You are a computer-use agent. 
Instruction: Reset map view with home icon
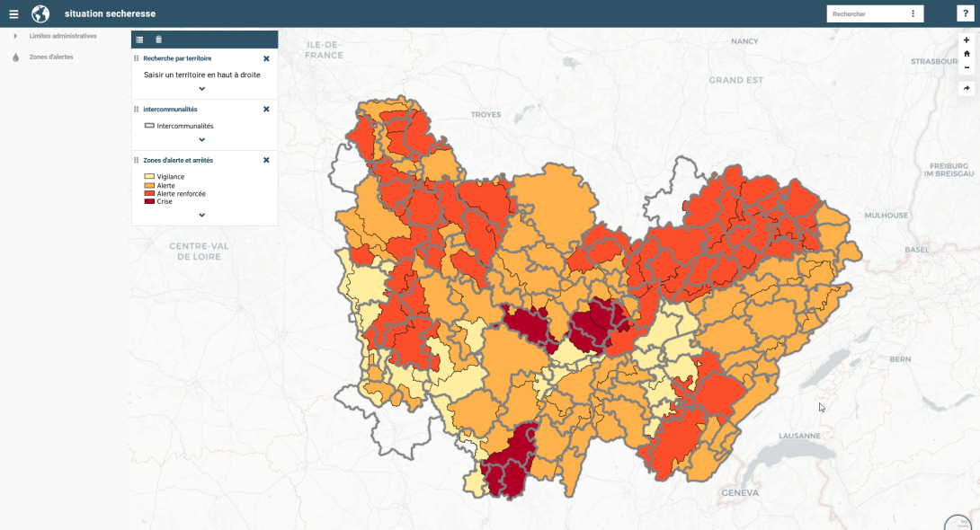[967, 54]
